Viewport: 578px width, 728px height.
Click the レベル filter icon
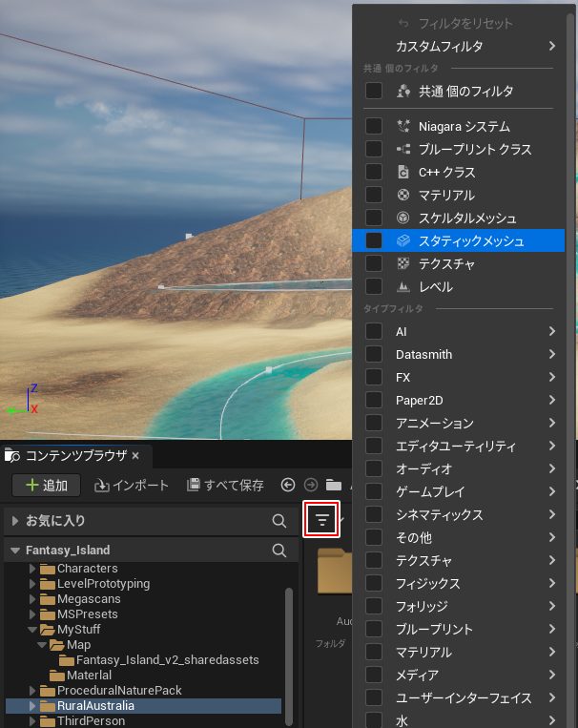403,287
